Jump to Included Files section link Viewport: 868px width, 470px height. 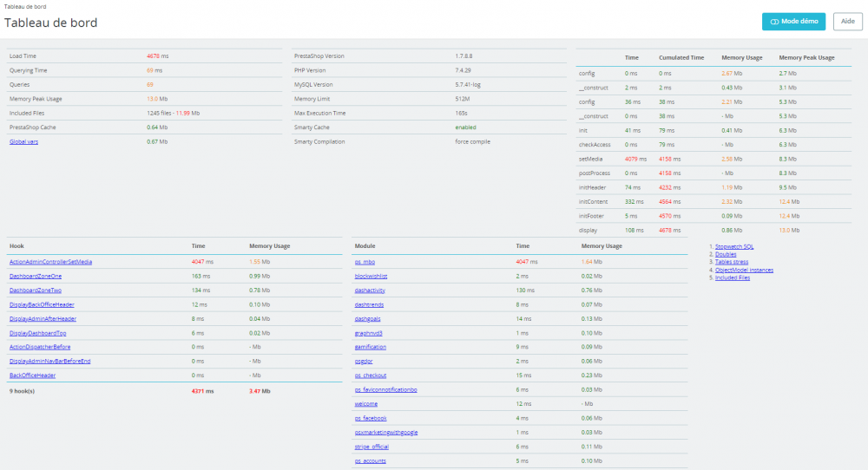pyautogui.click(x=733, y=277)
